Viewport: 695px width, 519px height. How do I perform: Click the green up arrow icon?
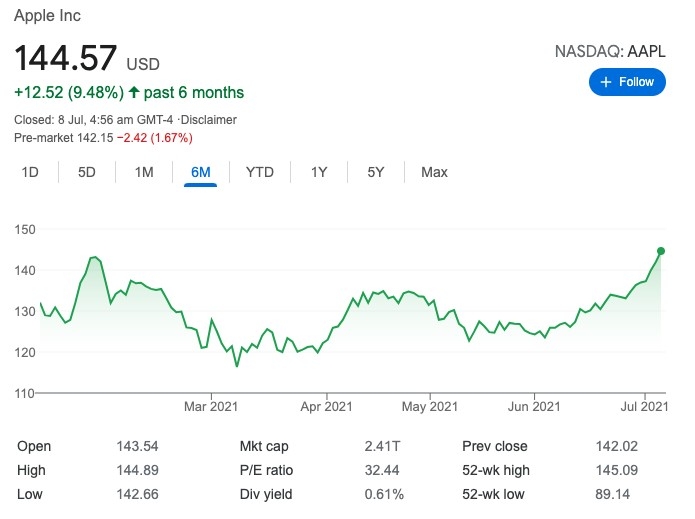134,92
